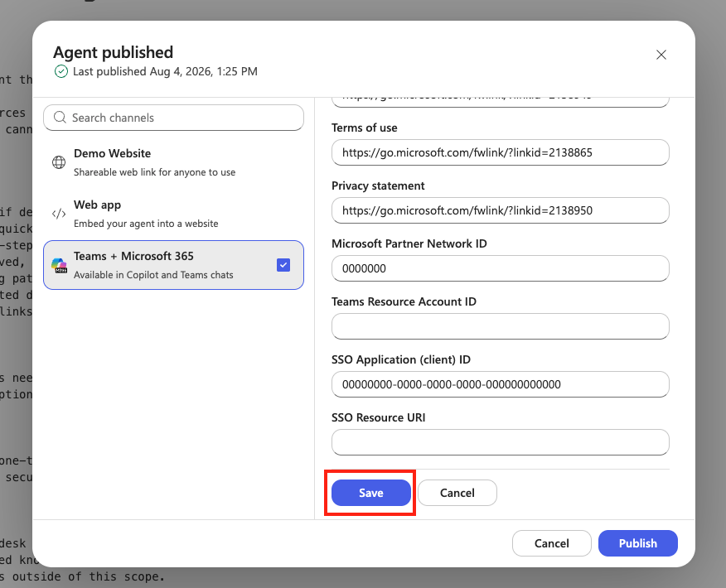This screenshot has width=726, height=588.
Task: Click the partially hidden URL field at top
Action: click(500, 101)
